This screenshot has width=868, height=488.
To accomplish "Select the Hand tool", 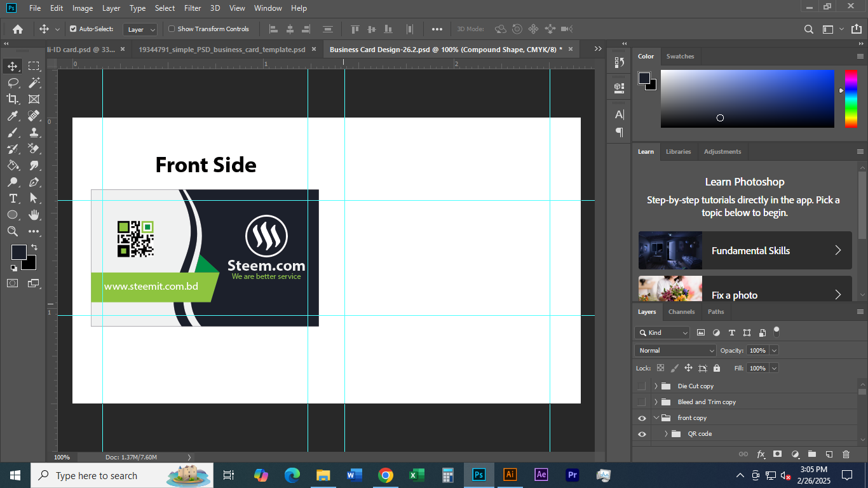I will 34,215.
